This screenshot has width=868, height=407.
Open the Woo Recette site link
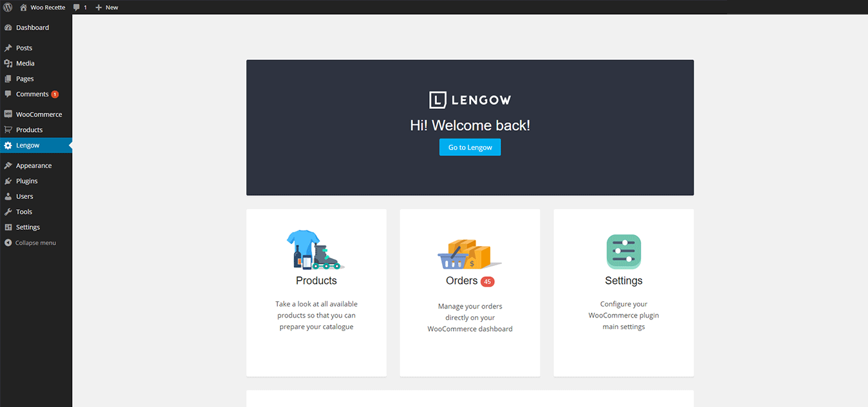click(48, 7)
